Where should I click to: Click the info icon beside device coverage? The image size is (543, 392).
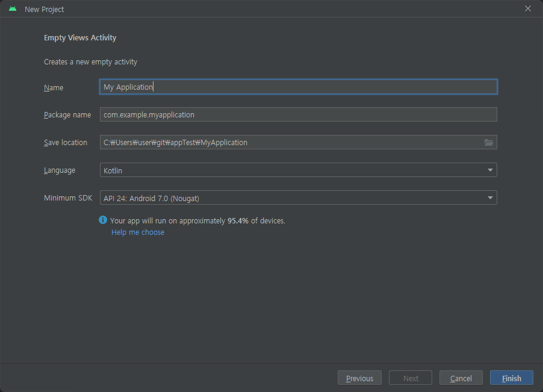(x=103, y=220)
